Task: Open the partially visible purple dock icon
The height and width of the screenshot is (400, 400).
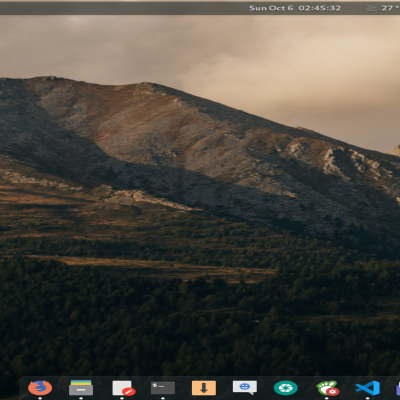Action: coord(398,388)
